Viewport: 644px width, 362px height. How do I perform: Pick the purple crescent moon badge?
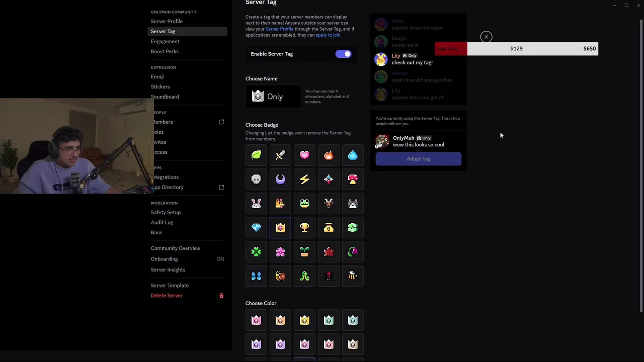280,179
